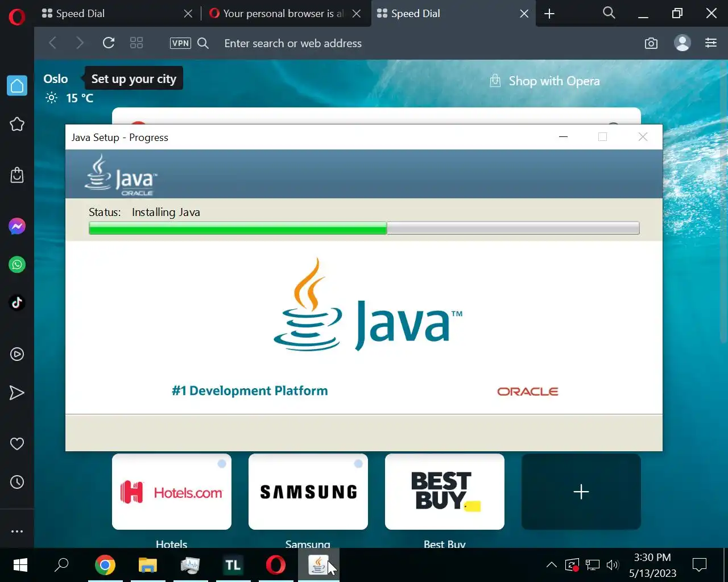Close the Java Setup window
728x582 pixels.
tap(643, 137)
